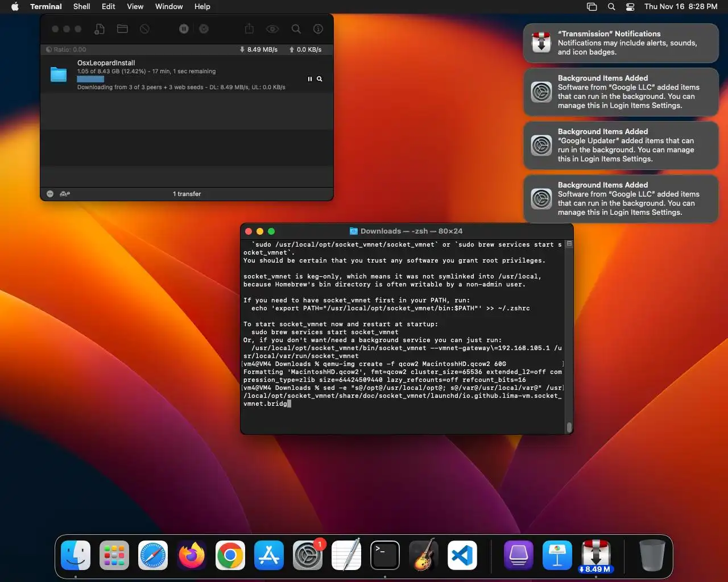Open the "Google Updater" Background Items notification
This screenshot has width=728, height=582.
(621, 145)
